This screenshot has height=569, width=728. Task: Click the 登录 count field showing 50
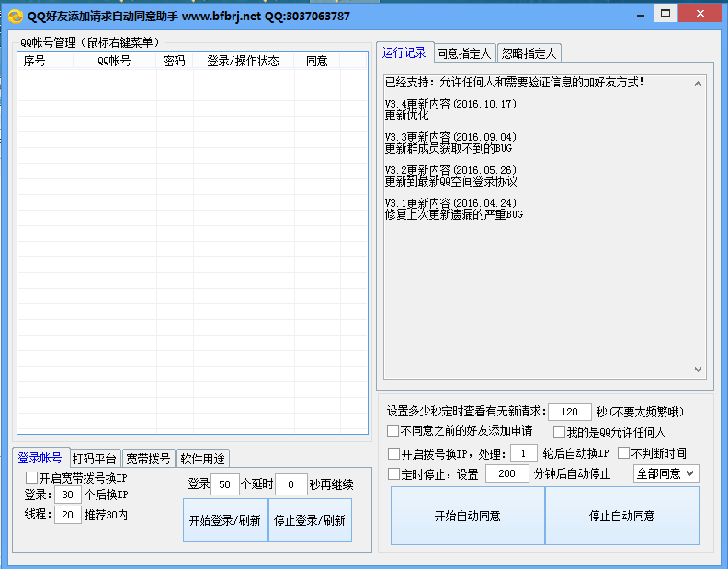(x=225, y=484)
